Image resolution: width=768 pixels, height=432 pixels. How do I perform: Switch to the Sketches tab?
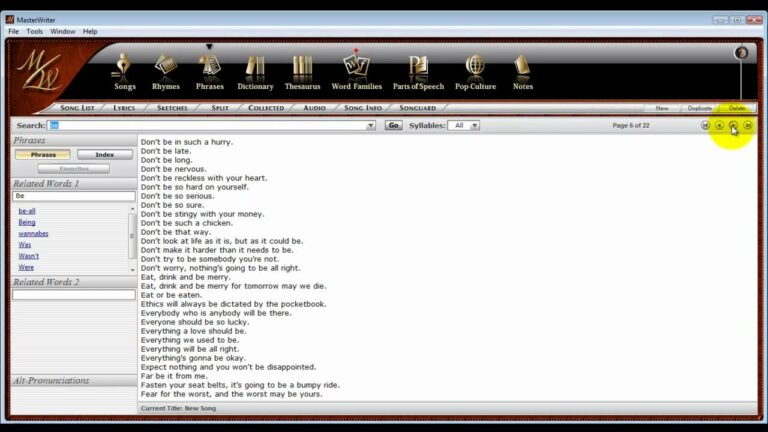pos(172,108)
